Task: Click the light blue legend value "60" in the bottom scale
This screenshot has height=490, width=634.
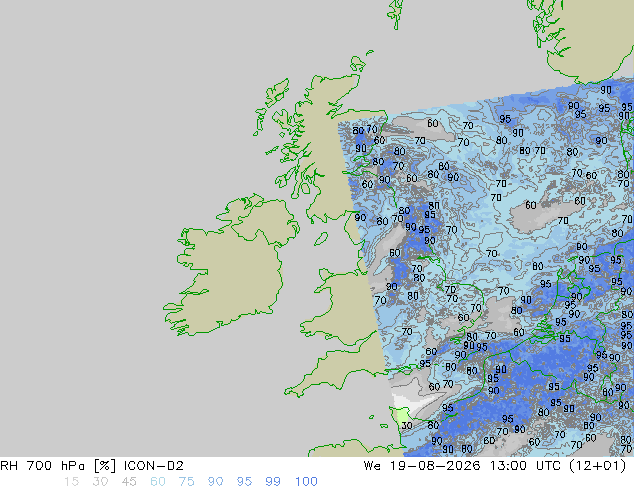Action: (x=158, y=482)
